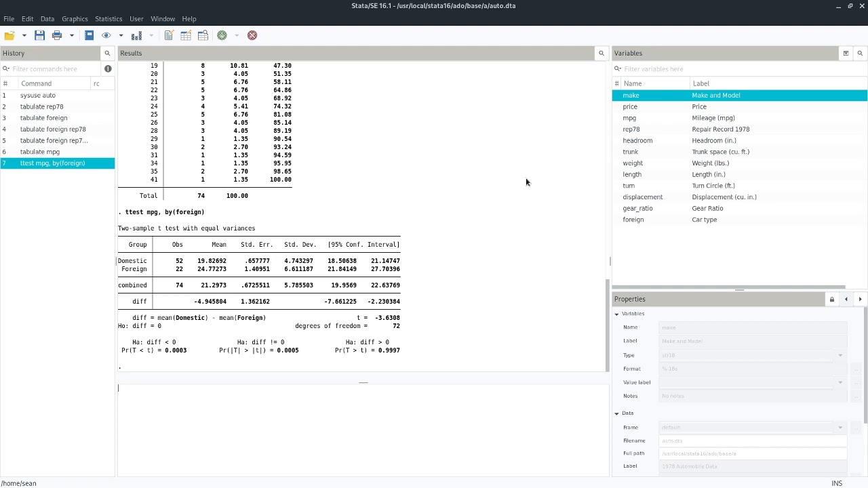Open the Window menu
The width and height of the screenshot is (868, 488).
click(163, 18)
